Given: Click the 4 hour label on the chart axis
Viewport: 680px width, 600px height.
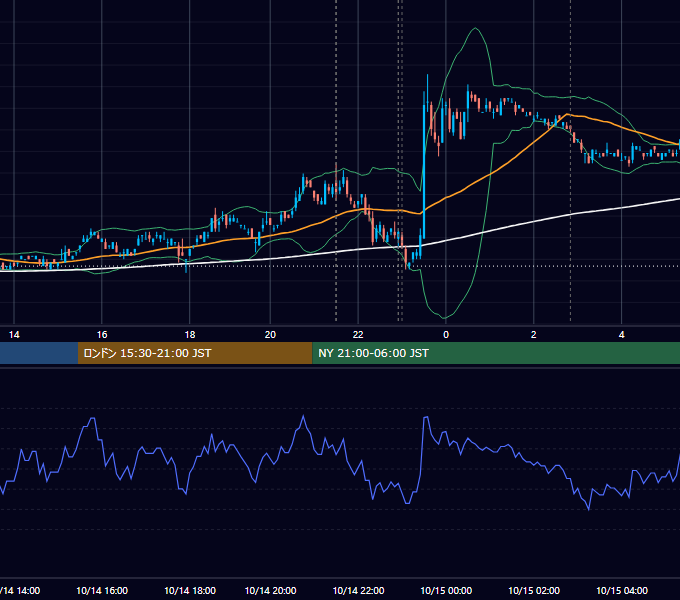Looking at the screenshot, I should (x=621, y=335).
